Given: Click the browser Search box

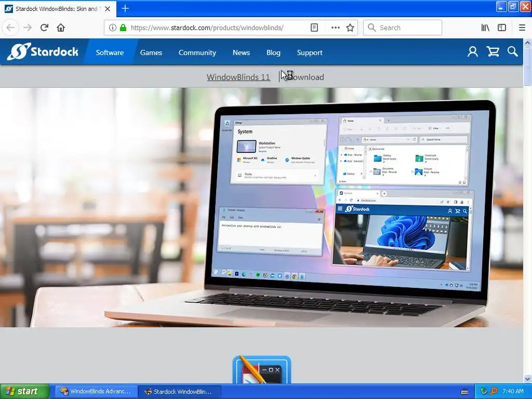Looking at the screenshot, I should (403, 28).
